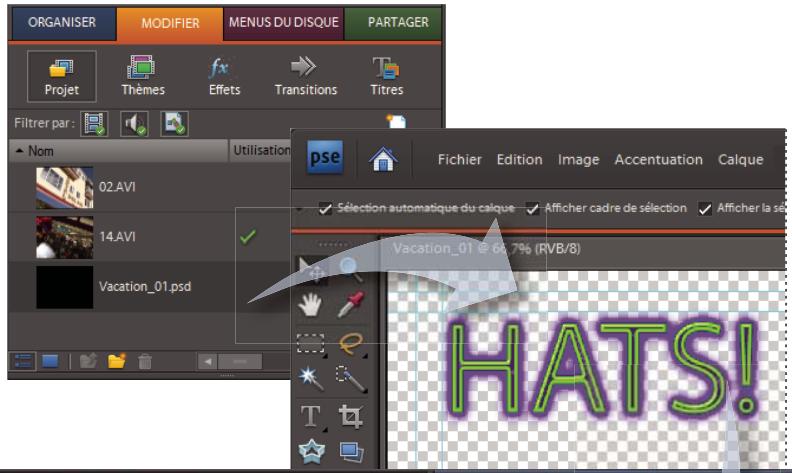Click the Home house icon
The image size is (792, 473).
383,159
